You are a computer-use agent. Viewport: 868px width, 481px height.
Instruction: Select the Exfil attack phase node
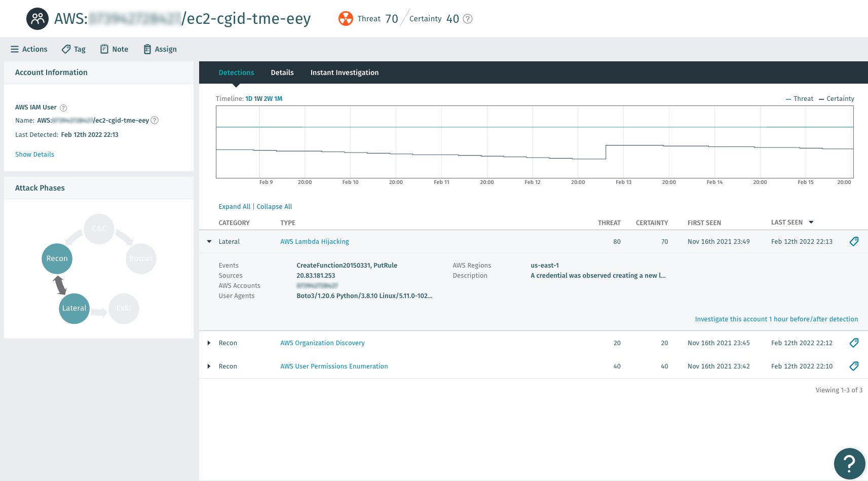pyautogui.click(x=124, y=308)
